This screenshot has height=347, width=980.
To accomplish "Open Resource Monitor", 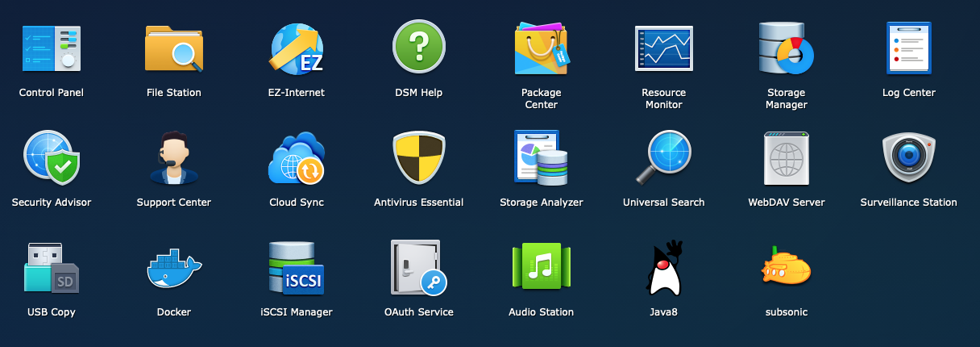I will [664, 48].
